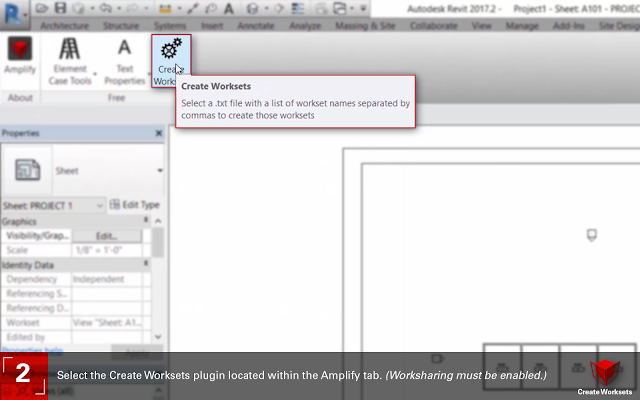Click the Synchronize with Central icon
The height and width of the screenshot is (400, 640).
point(79,8)
